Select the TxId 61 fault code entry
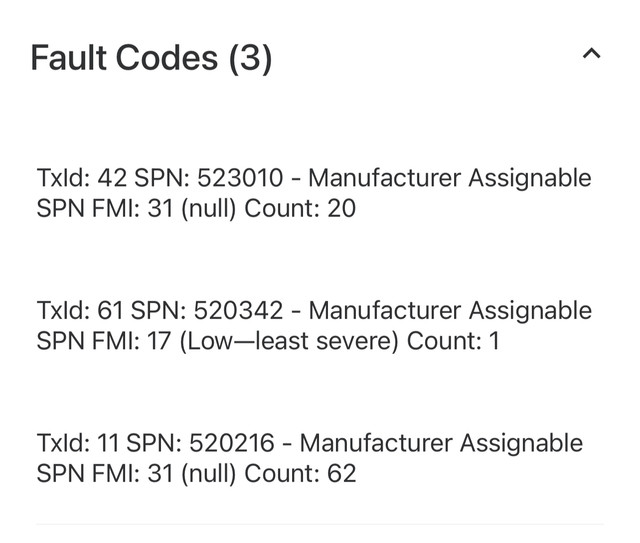 pyautogui.click(x=313, y=326)
